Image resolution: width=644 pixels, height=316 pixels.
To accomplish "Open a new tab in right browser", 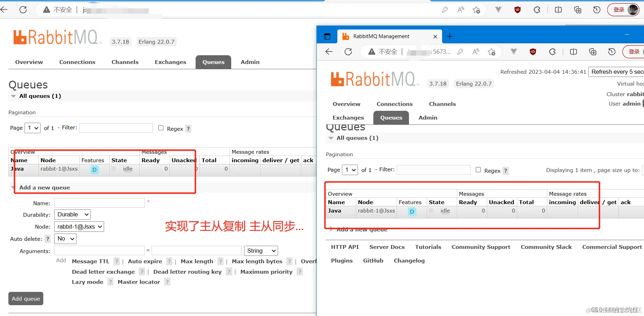I will coord(450,36).
